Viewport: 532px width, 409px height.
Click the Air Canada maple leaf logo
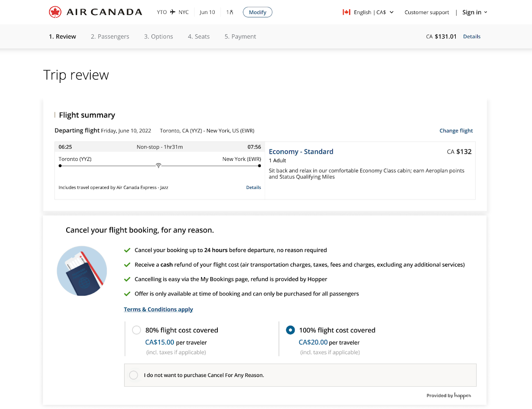tap(55, 12)
